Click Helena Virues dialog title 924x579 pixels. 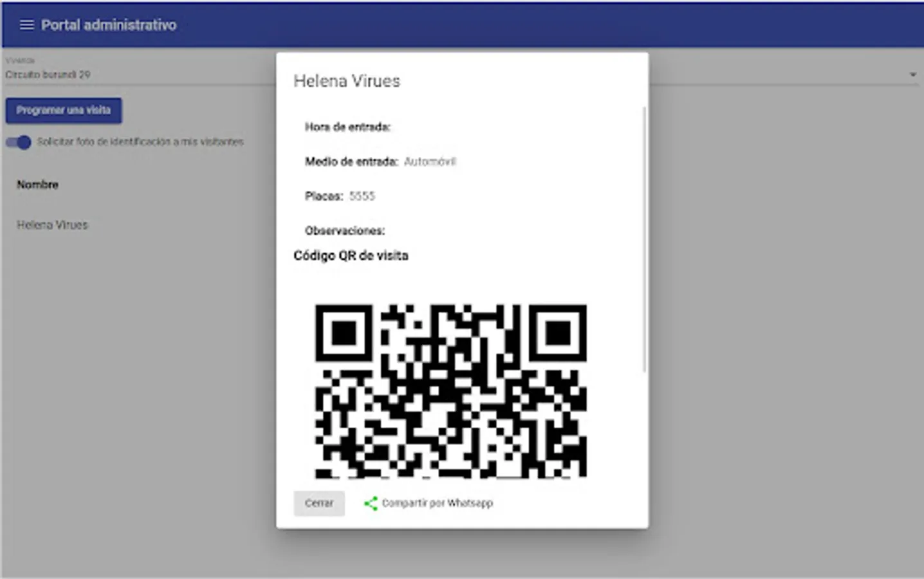[x=347, y=81]
